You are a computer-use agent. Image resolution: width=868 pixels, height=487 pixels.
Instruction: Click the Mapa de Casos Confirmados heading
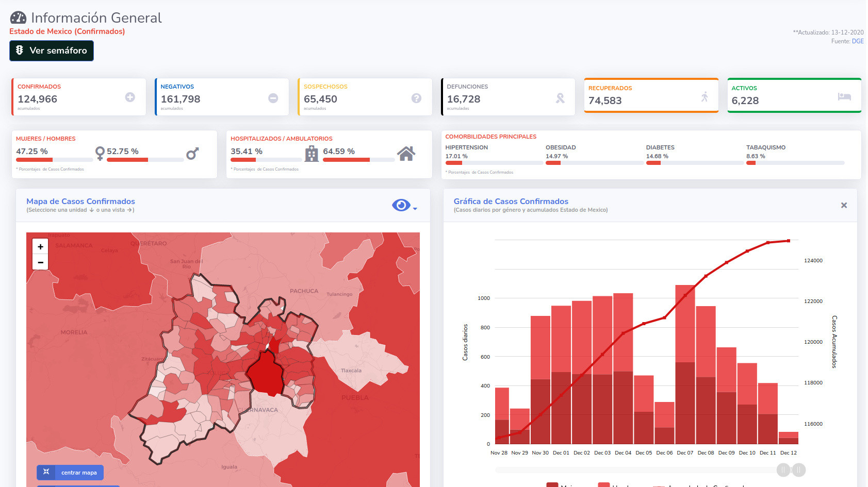80,201
